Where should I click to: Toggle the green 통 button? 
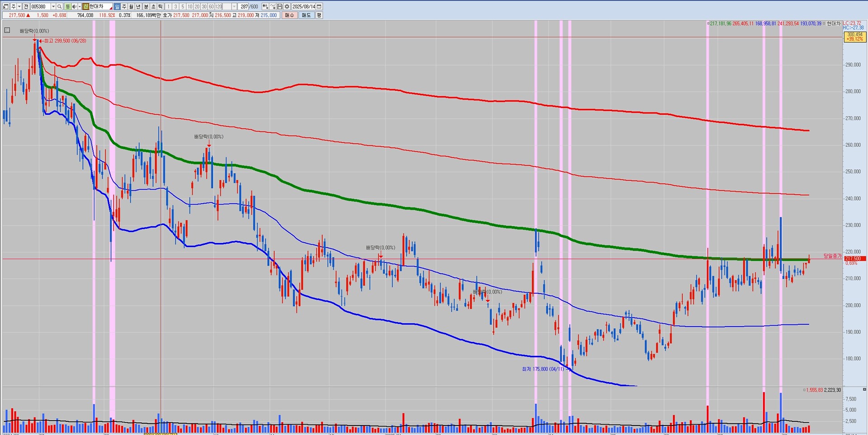click(x=68, y=7)
